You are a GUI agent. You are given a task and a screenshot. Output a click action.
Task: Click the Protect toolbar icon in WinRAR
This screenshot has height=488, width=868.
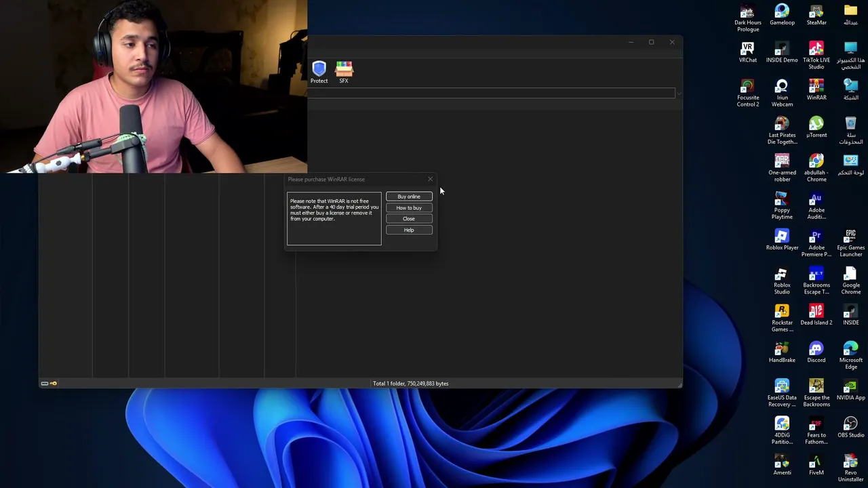(x=319, y=72)
